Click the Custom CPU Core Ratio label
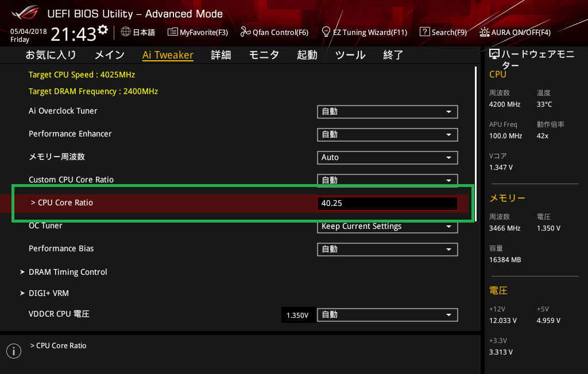The image size is (588, 374). click(71, 180)
